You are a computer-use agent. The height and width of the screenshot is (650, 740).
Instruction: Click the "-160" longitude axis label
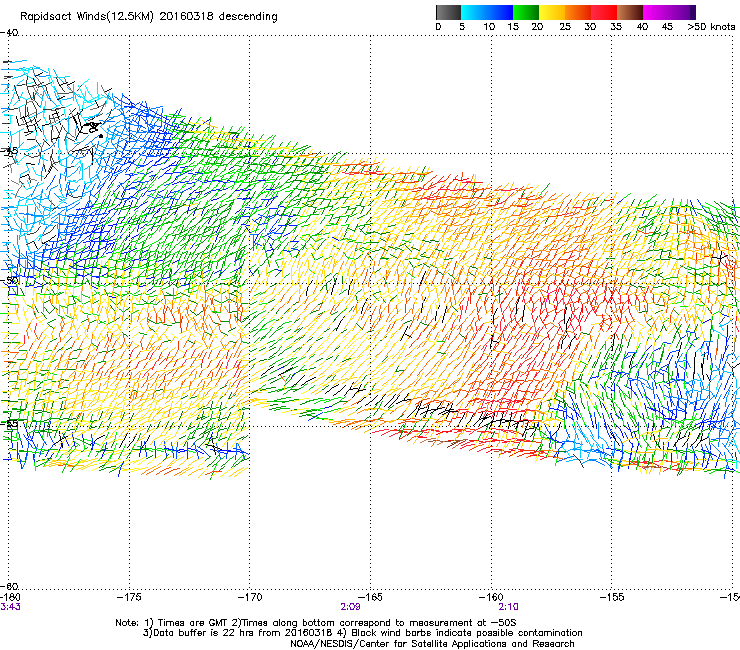[x=491, y=597]
